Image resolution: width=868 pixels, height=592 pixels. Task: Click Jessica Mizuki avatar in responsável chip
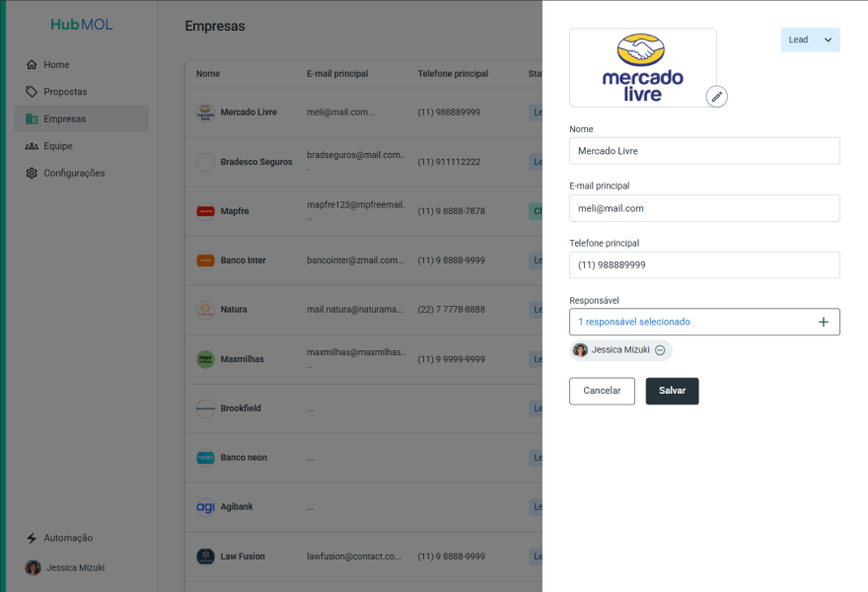[580, 350]
